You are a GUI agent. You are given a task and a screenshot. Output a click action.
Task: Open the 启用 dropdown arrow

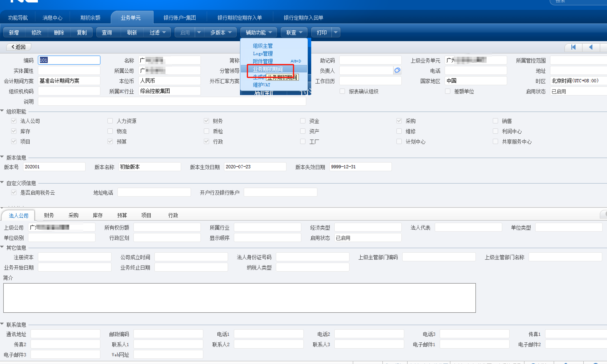pos(199,32)
